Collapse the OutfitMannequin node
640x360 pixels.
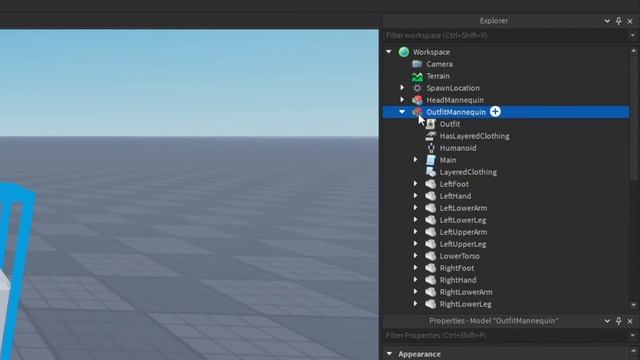[402, 112]
